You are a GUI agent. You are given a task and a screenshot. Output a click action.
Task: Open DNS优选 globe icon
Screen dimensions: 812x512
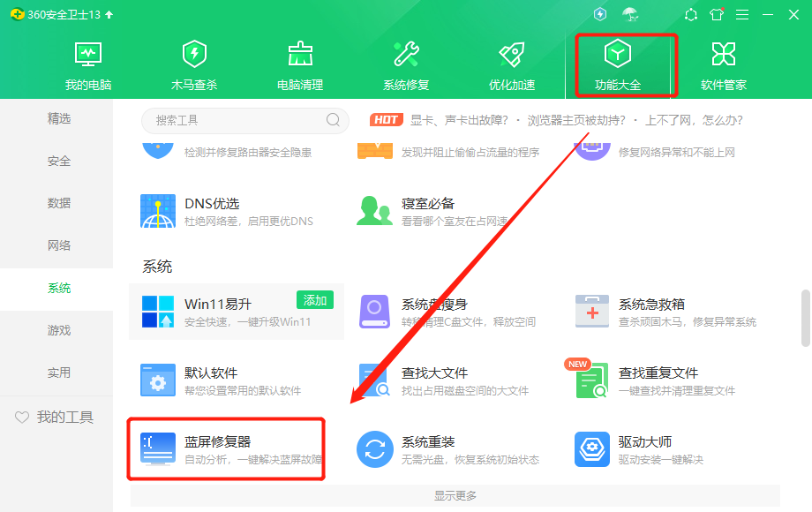point(158,211)
